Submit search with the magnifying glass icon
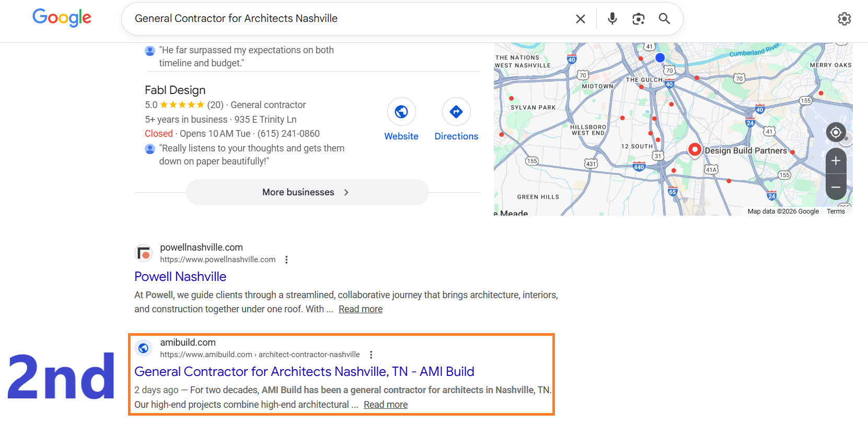The image size is (868, 424). [x=664, y=19]
